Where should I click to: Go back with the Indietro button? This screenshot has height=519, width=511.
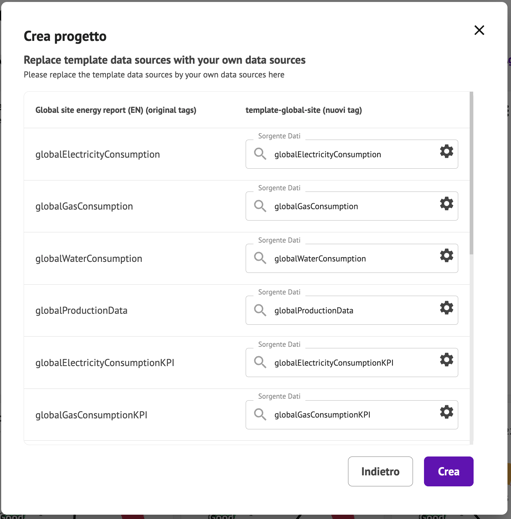(380, 471)
